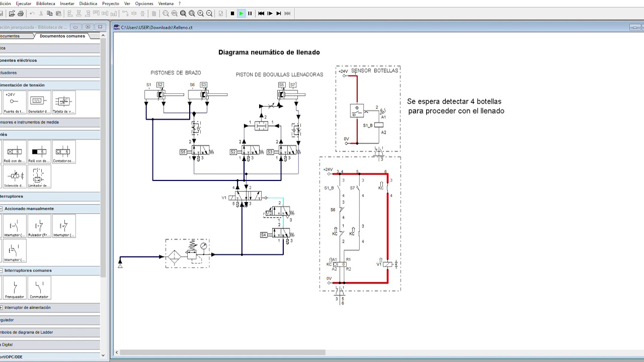Pause the running simulation
This screenshot has height=362, width=644.
(x=250, y=14)
